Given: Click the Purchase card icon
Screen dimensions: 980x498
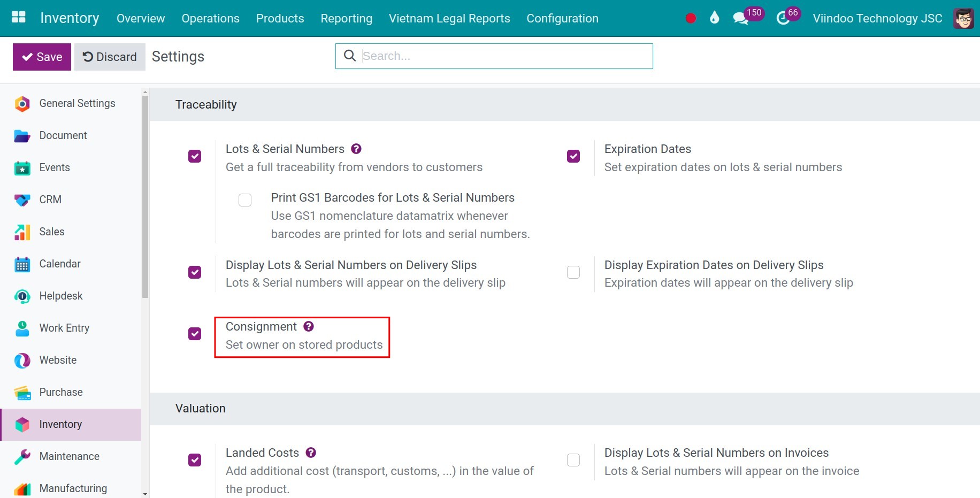Looking at the screenshot, I should [x=22, y=393].
